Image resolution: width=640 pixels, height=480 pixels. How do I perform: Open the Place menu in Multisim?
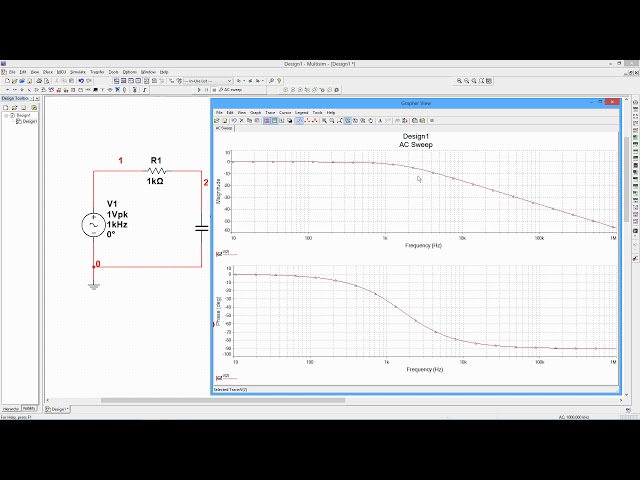[x=48, y=72]
